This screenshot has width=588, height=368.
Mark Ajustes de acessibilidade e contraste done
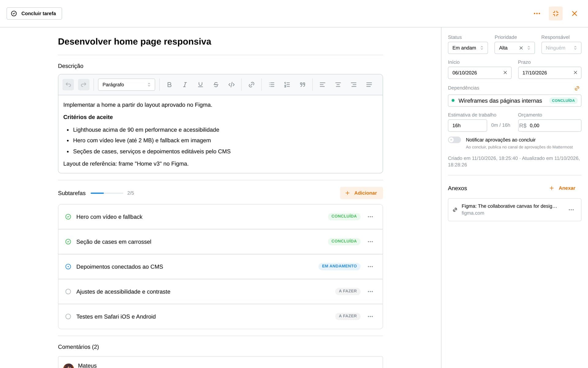[68, 292]
